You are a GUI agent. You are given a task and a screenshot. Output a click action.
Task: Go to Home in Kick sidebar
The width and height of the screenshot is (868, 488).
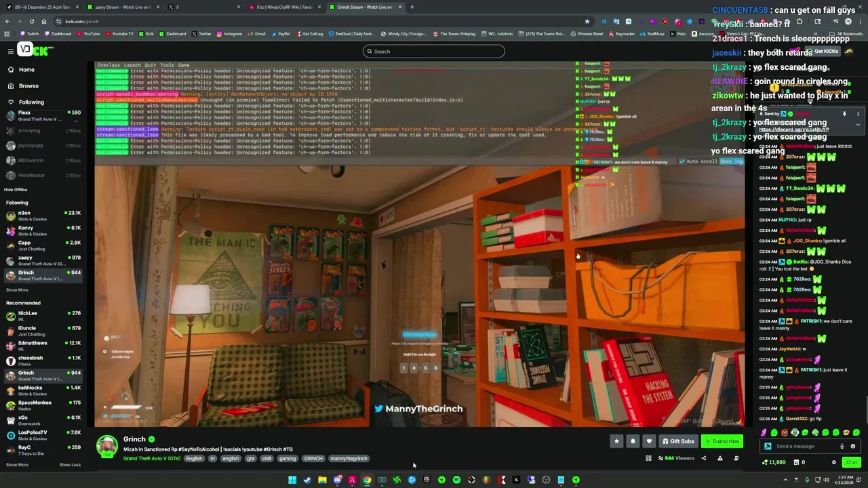click(26, 70)
